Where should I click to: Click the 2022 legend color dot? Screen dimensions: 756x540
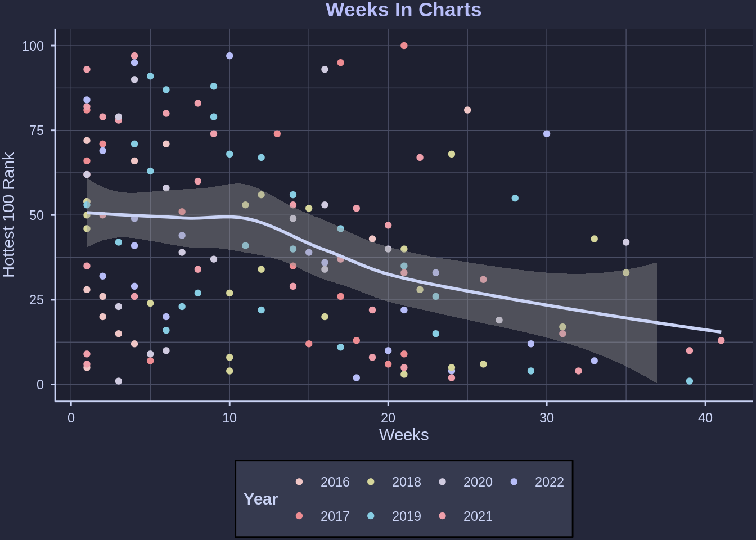click(x=514, y=481)
